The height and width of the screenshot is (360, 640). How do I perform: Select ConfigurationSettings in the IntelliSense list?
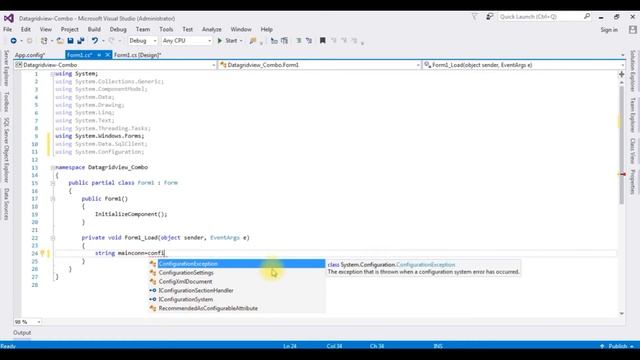[237, 273]
